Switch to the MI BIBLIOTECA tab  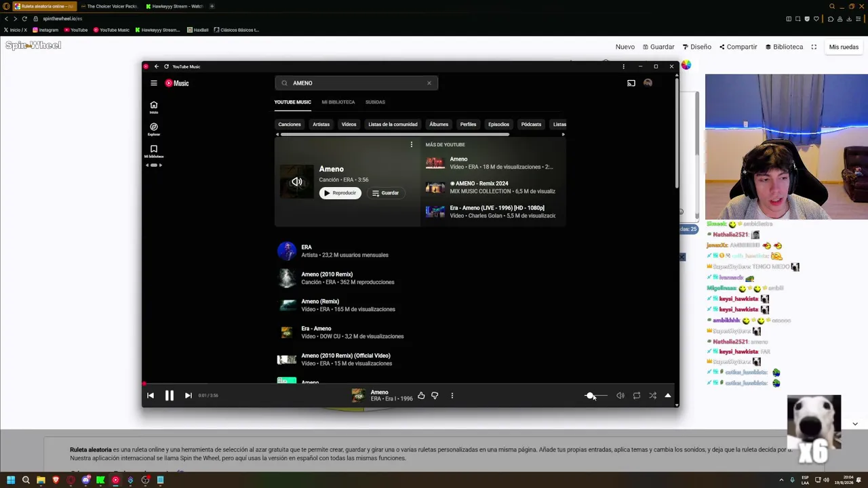338,102
